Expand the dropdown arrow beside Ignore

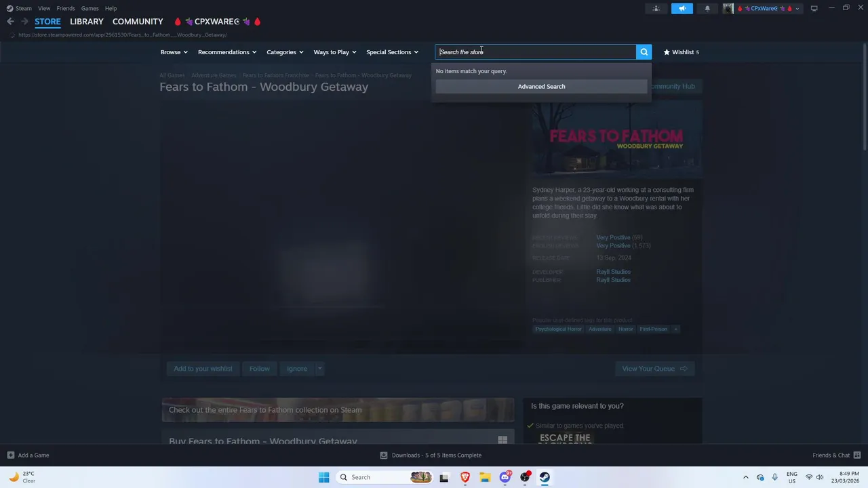319,369
